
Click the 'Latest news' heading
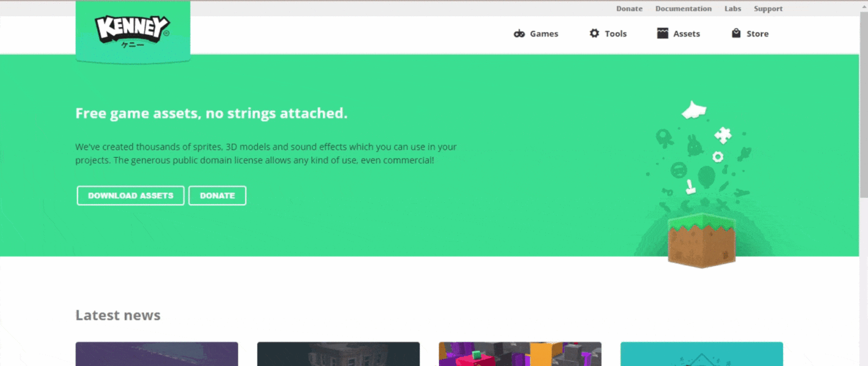point(118,315)
